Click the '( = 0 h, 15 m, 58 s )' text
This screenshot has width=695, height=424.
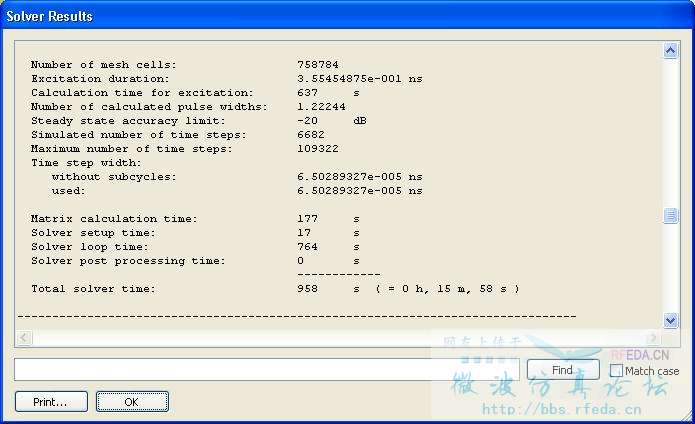point(447,289)
